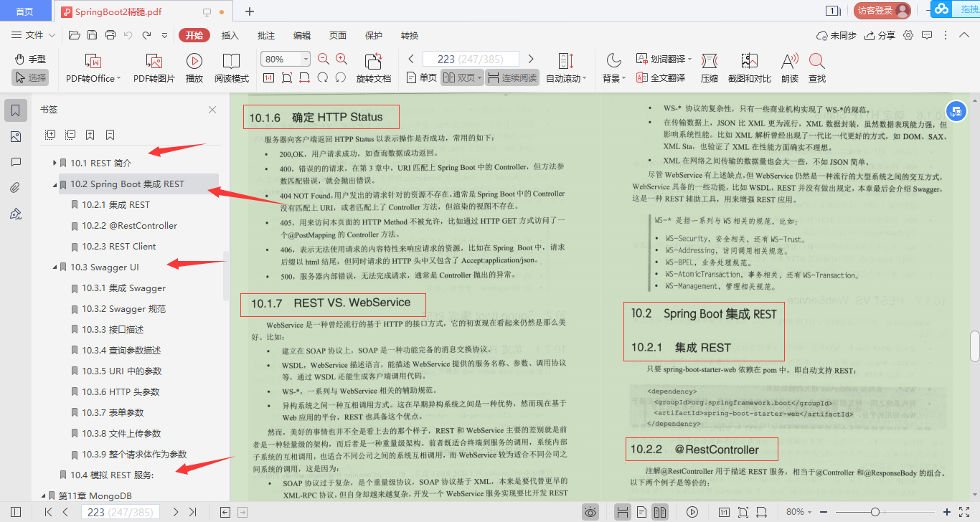Toggle the bookmark panel sidebar icon
The height and width of the screenshot is (522, 980).
coord(16,110)
